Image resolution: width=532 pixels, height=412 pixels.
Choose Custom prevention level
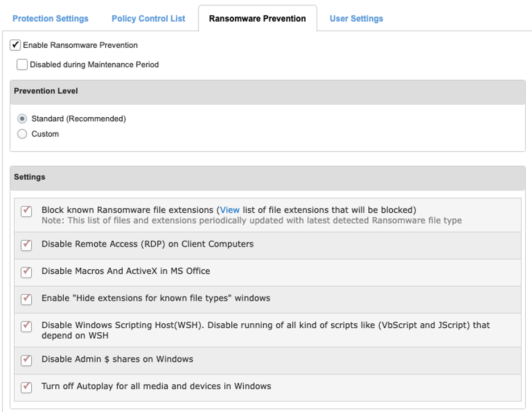pyautogui.click(x=22, y=134)
